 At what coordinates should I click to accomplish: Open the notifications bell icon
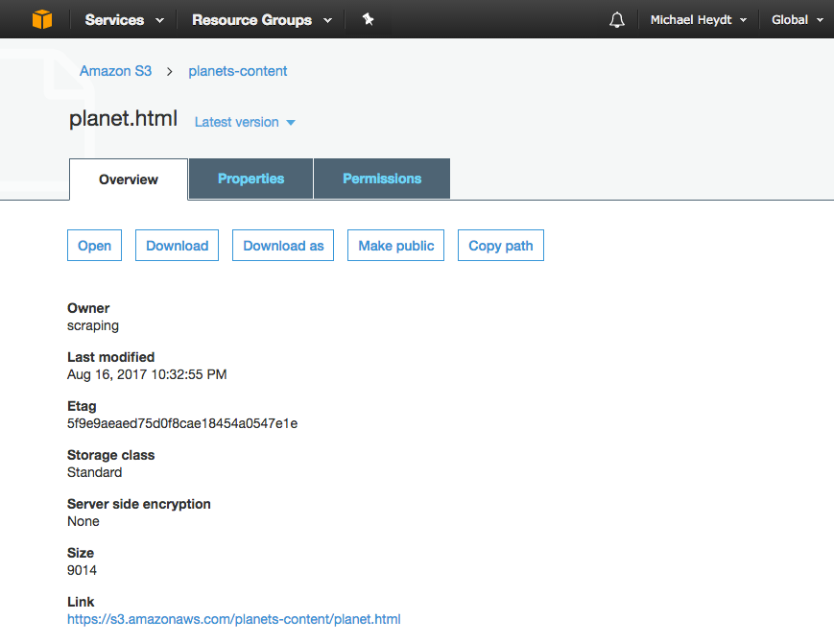(x=616, y=20)
